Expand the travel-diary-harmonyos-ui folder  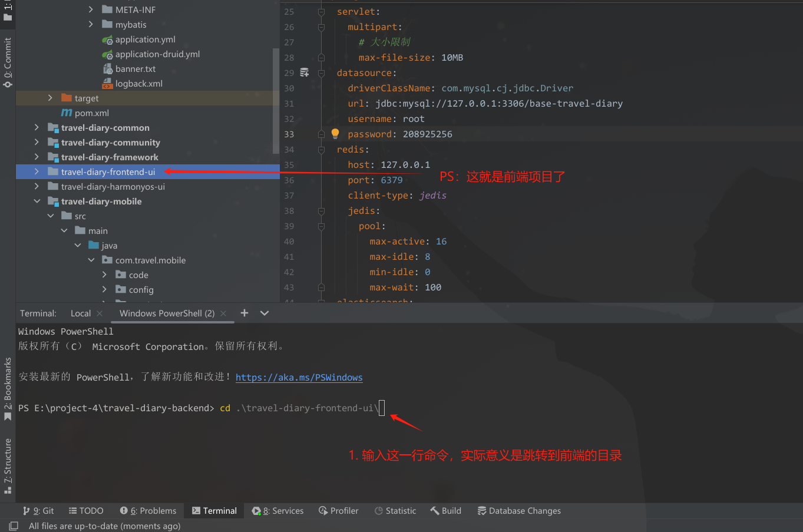pos(37,186)
